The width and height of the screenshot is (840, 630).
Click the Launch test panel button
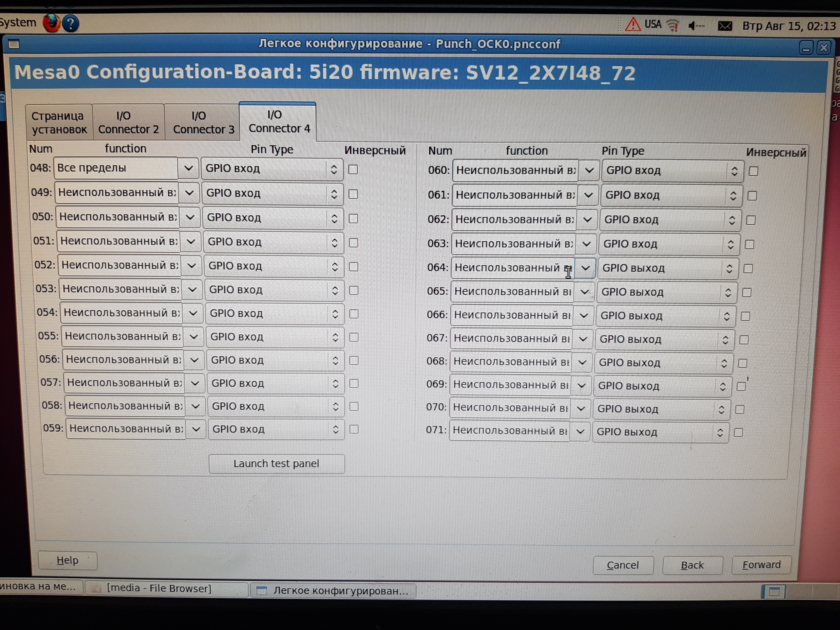(276, 463)
